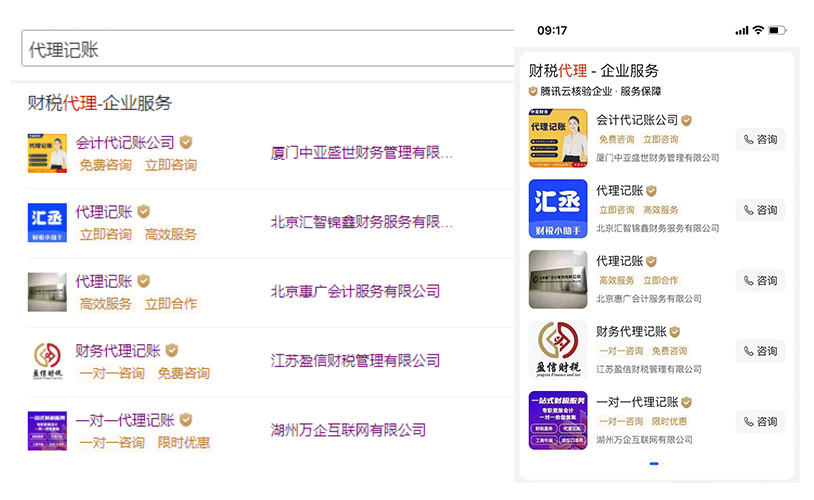Image resolution: width=814 pixels, height=500 pixels.
Task: Select desktop 免费咨询 tag under 会计代记账公司
Action: pyautogui.click(x=105, y=165)
